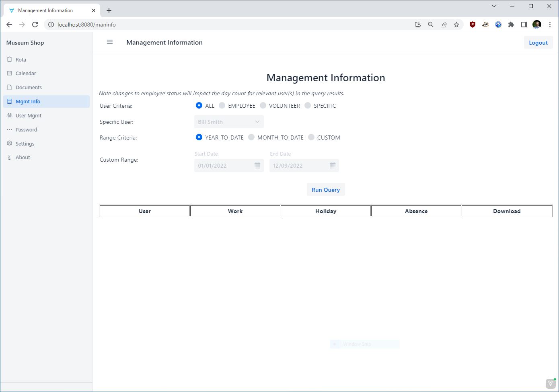Run the query
This screenshot has height=392, width=559.
[326, 190]
